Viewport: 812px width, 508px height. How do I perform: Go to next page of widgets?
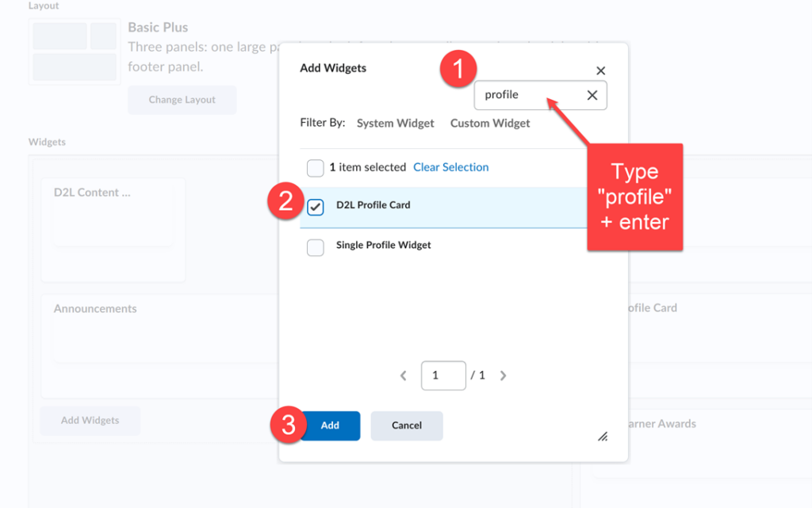coord(503,376)
